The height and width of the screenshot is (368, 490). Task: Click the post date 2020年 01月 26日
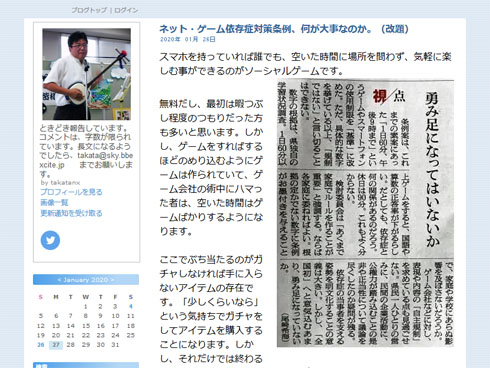pyautogui.click(x=188, y=39)
